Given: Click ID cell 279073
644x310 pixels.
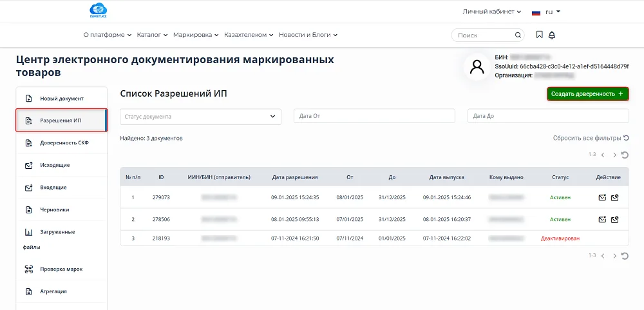Looking at the screenshot, I should [x=161, y=197].
